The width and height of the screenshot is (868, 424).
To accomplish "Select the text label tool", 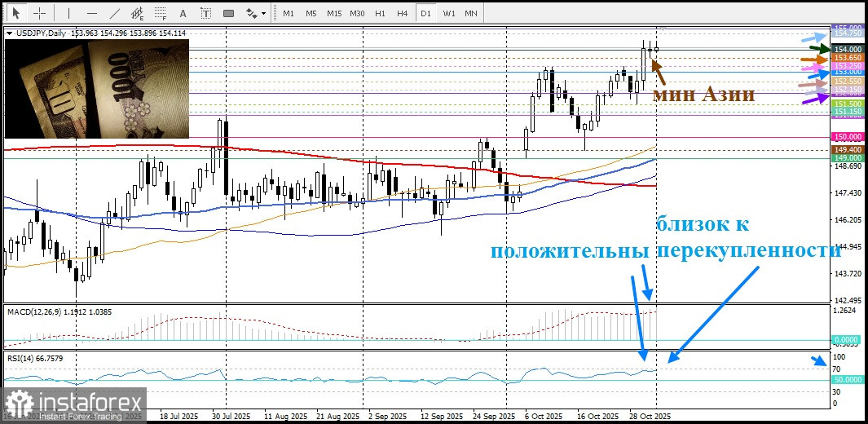I will 205,13.
